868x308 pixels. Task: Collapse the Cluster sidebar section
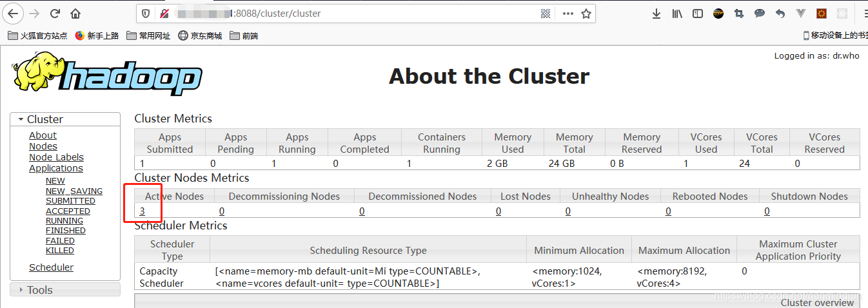click(x=65, y=119)
